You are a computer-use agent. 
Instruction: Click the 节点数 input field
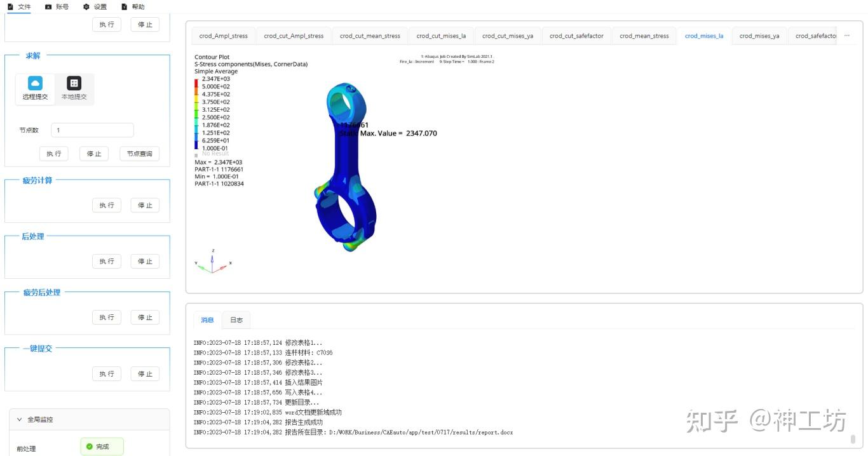tap(92, 130)
